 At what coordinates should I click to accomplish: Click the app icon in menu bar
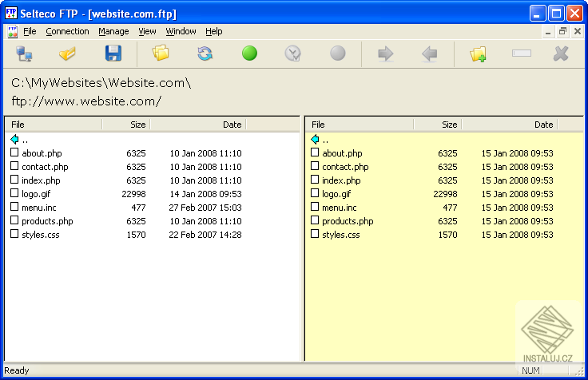12,31
